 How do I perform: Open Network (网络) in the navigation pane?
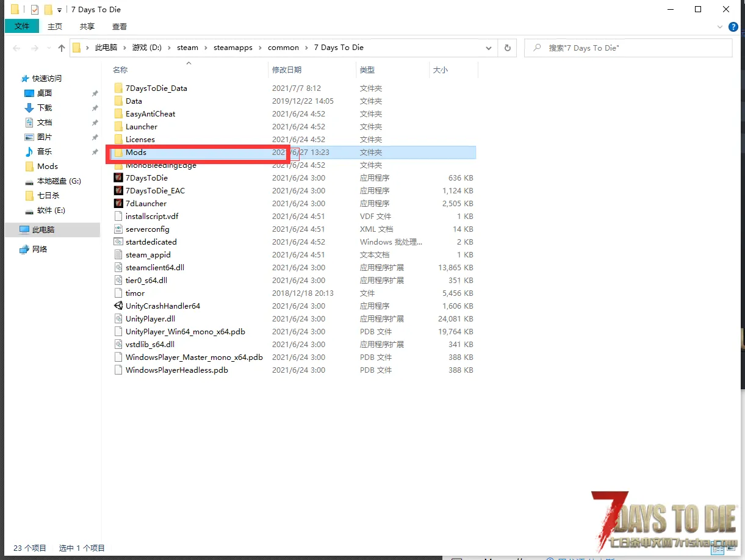[x=40, y=249]
